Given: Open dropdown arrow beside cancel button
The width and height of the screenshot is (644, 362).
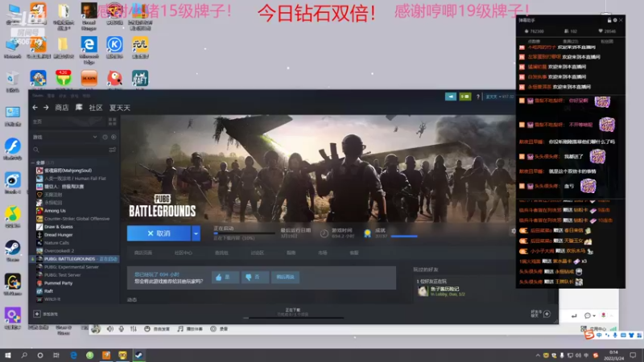Looking at the screenshot, I should pyautogui.click(x=196, y=233).
